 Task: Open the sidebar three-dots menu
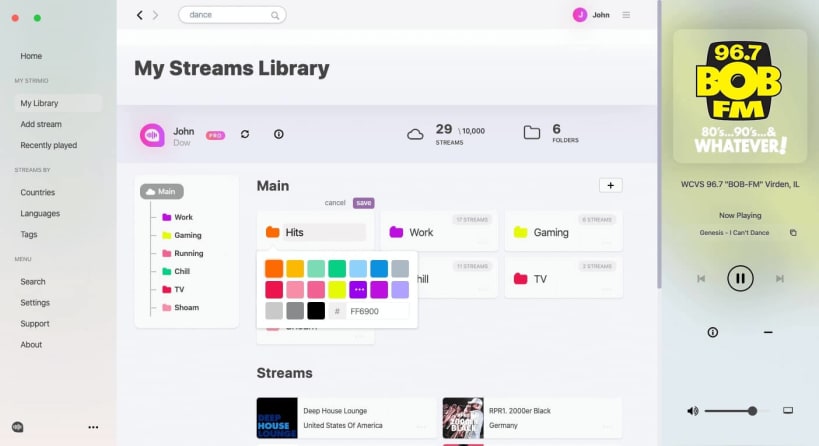click(x=93, y=427)
